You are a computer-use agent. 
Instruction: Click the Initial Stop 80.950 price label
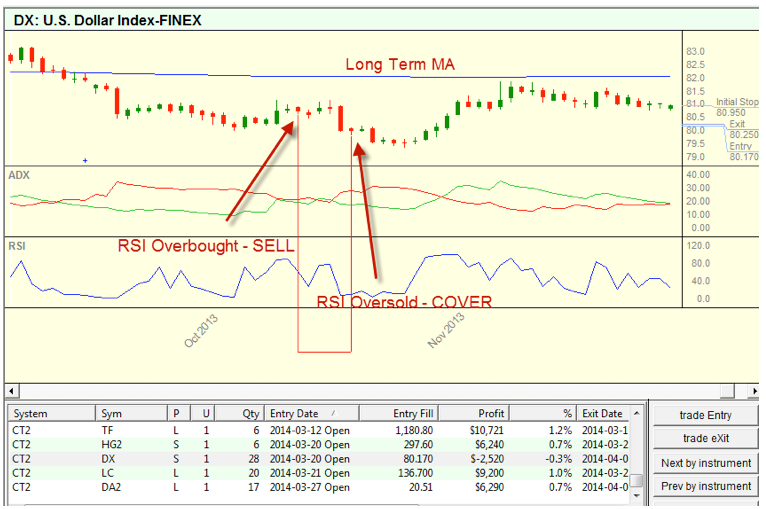click(737, 107)
